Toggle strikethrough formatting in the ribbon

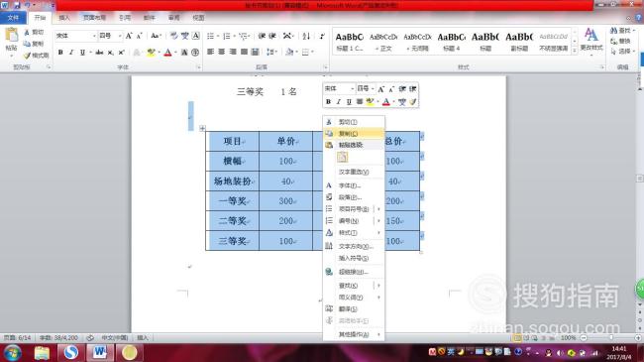pos(99,53)
